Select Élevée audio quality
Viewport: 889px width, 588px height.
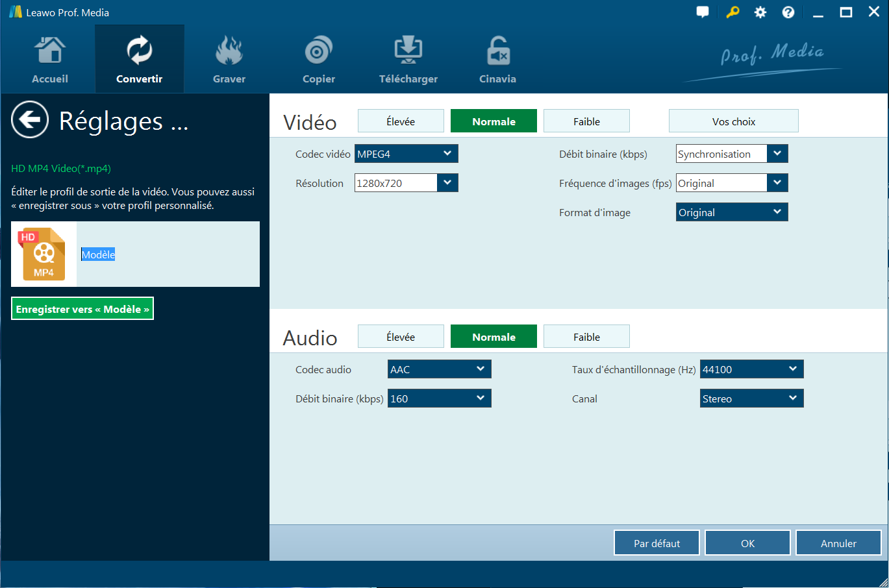click(x=401, y=337)
